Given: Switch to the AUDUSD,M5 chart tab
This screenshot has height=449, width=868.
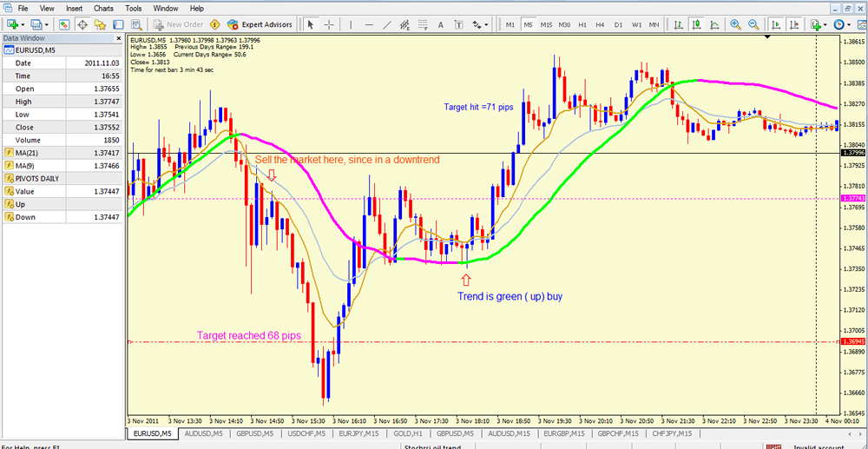Looking at the screenshot, I should coord(202,433).
